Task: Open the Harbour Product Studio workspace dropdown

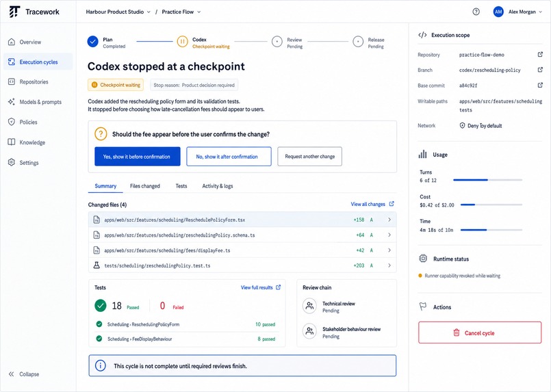Action: (118, 12)
